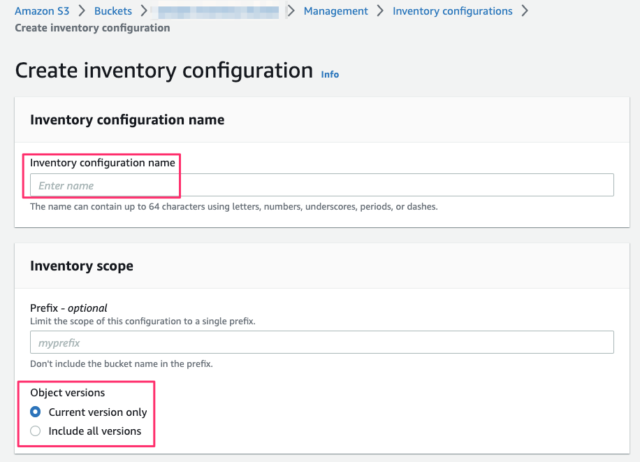Image resolution: width=640 pixels, height=462 pixels.
Task: Click the 'Include all versions' label text
Action: [94, 431]
